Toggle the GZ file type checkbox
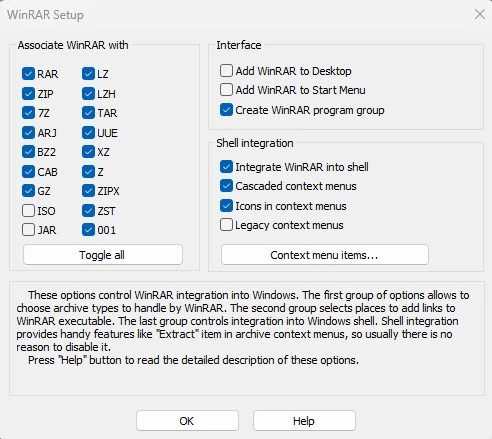The height and width of the screenshot is (439, 492). tap(28, 191)
